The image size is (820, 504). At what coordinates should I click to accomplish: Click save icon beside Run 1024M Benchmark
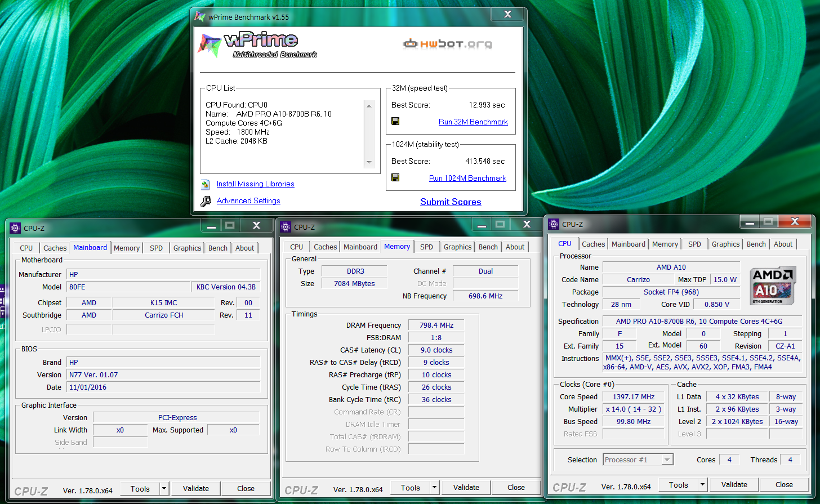395,178
